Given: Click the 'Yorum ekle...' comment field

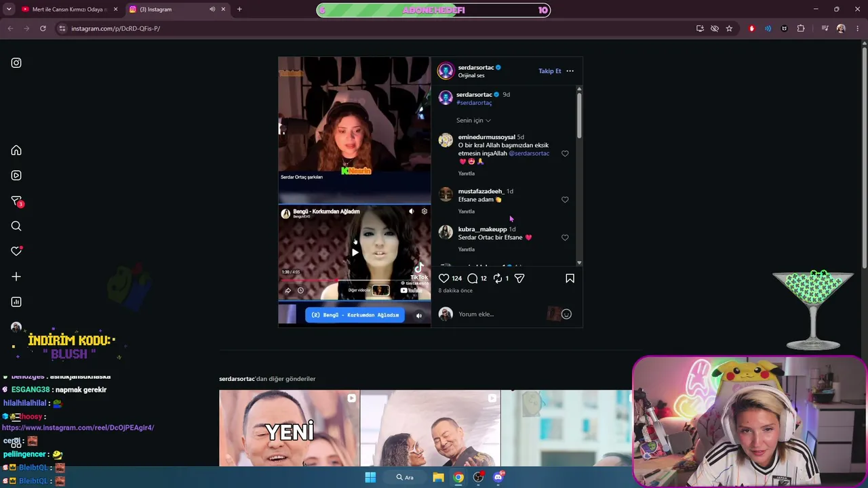Looking at the screenshot, I should pos(502,314).
